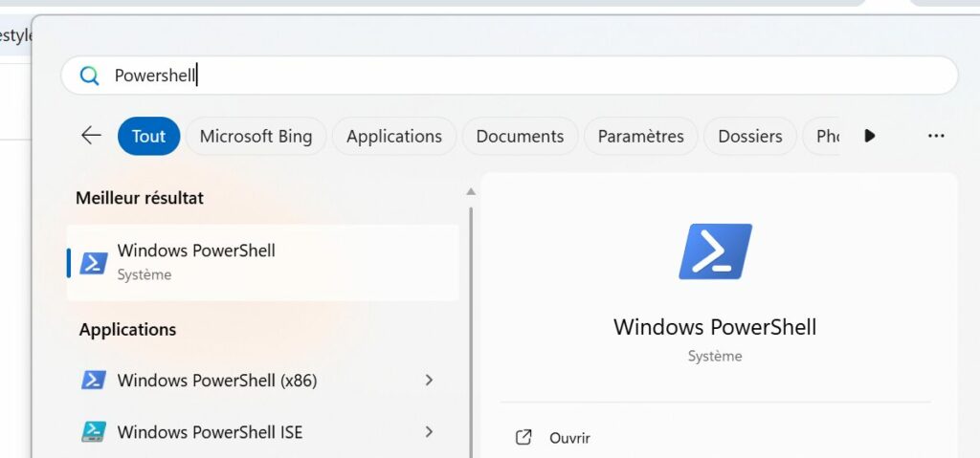The width and height of the screenshot is (980, 458).
Task: Expand Windows PowerShell (x86) options chevron
Action: 429,381
